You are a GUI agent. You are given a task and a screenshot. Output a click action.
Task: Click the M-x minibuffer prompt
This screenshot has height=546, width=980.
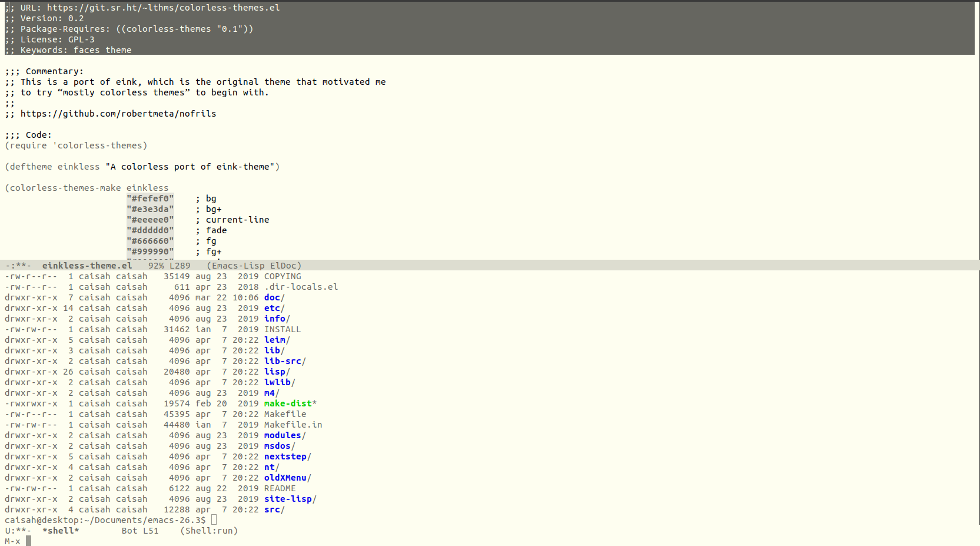click(x=12, y=541)
